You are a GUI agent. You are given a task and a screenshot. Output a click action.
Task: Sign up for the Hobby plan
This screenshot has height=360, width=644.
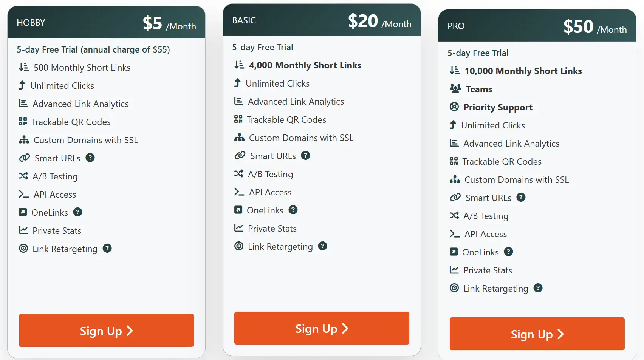106,331
